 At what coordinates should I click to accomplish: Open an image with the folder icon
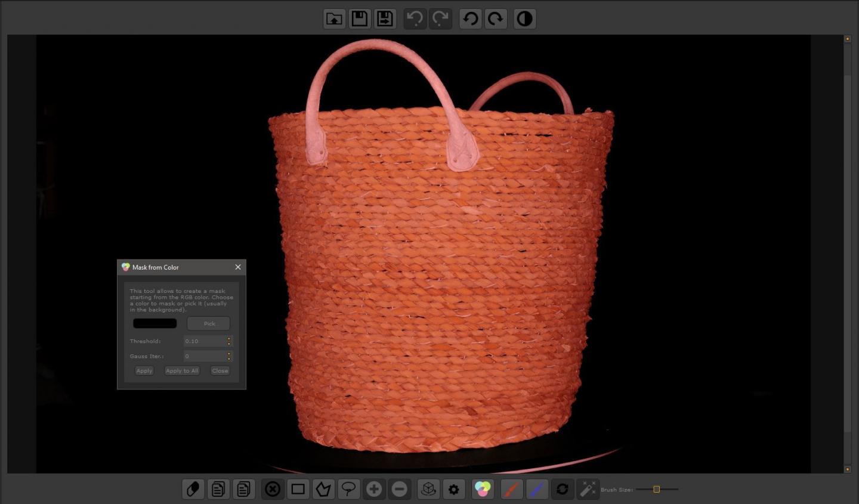coord(334,18)
